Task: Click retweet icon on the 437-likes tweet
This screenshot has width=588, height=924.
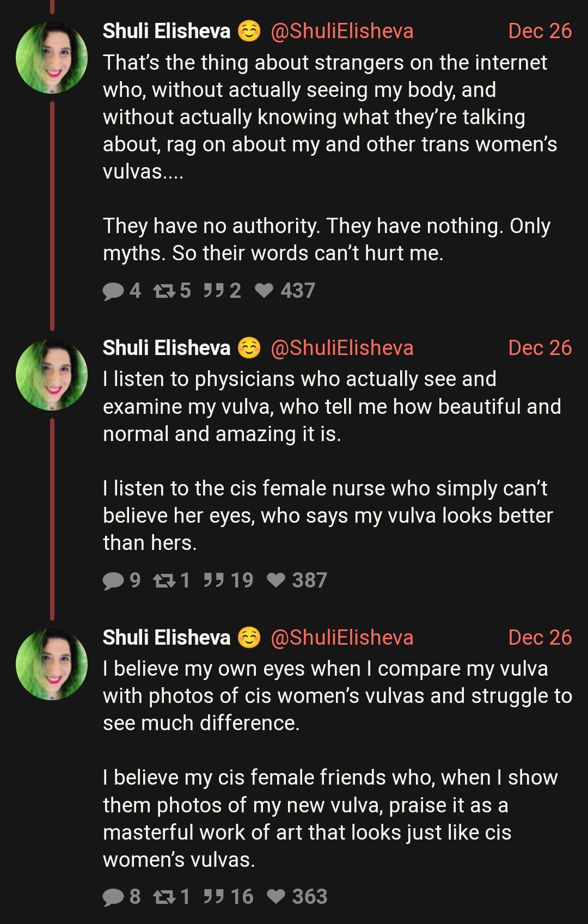Action: coord(164,291)
